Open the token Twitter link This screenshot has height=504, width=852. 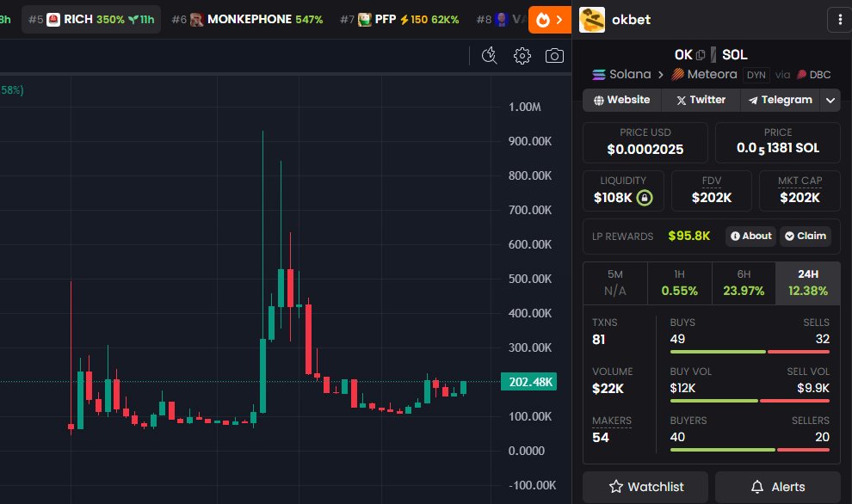(x=701, y=100)
